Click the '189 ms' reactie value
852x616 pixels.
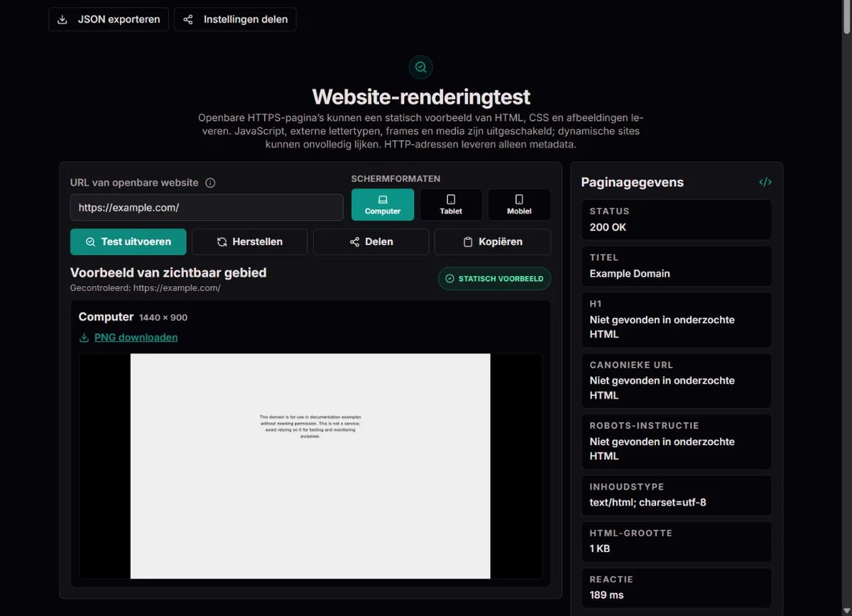coord(606,595)
